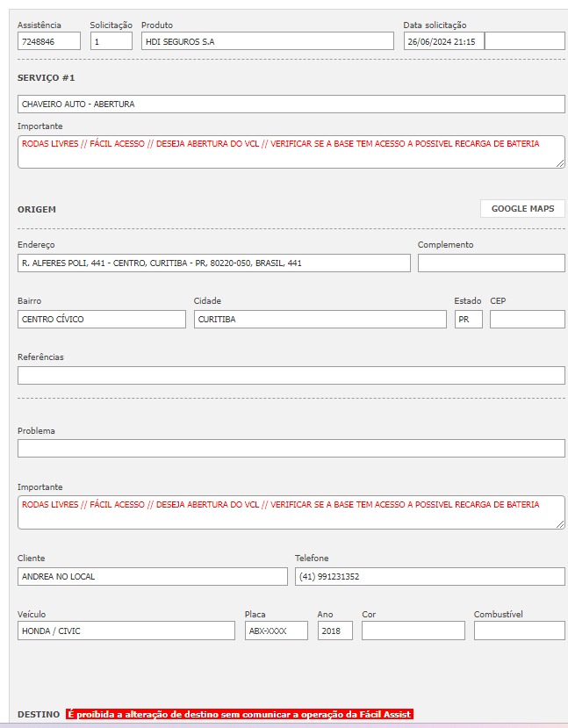Click the Google Maps button
The image size is (568, 728).
click(x=522, y=209)
